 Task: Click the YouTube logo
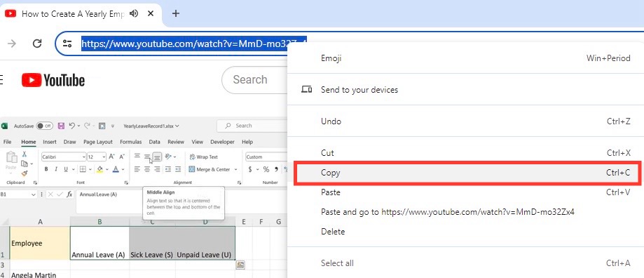[53, 80]
